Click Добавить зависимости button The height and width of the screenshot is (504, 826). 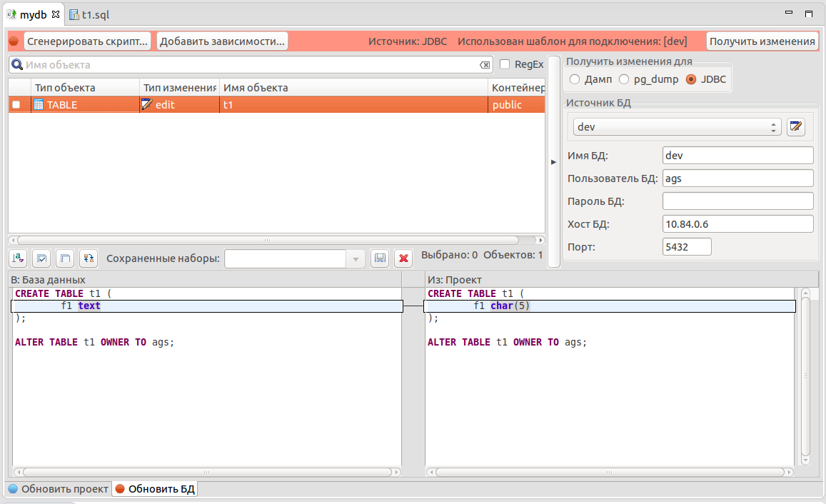pyautogui.click(x=222, y=41)
